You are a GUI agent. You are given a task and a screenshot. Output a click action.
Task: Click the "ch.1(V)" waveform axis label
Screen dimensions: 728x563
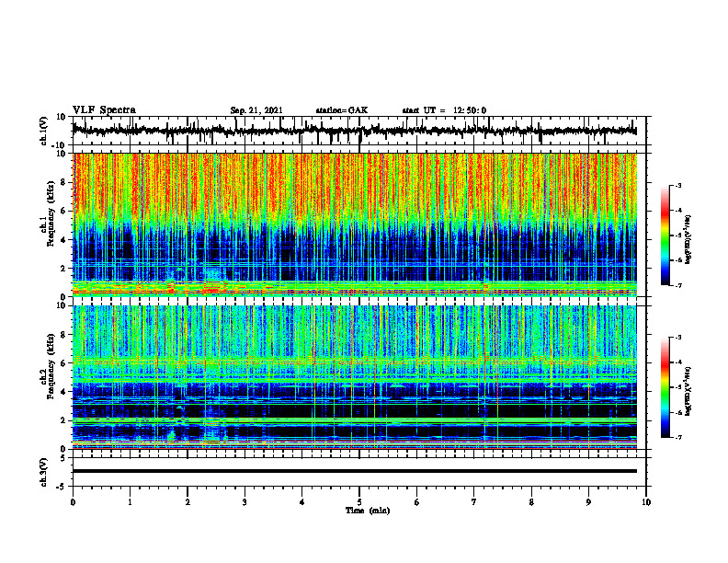[x=44, y=131]
